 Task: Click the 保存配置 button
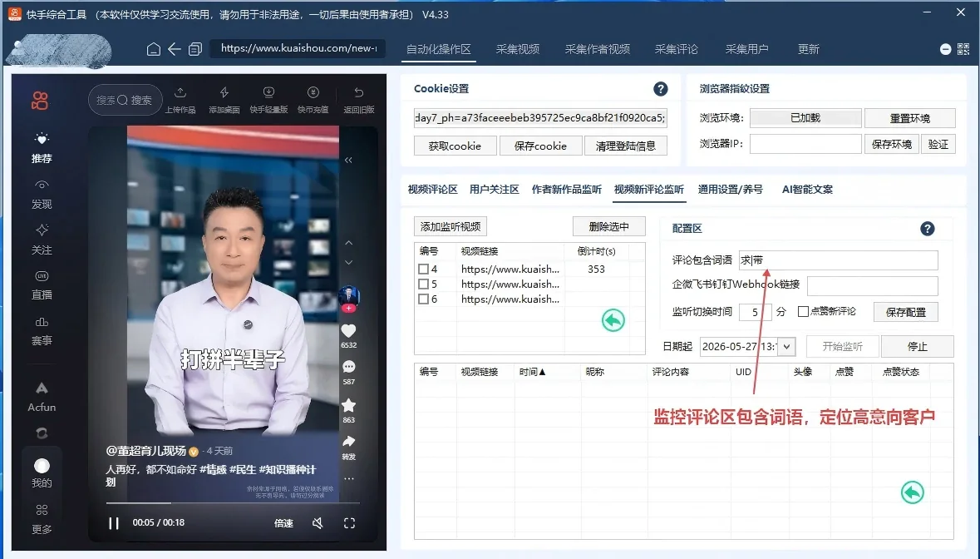(906, 312)
